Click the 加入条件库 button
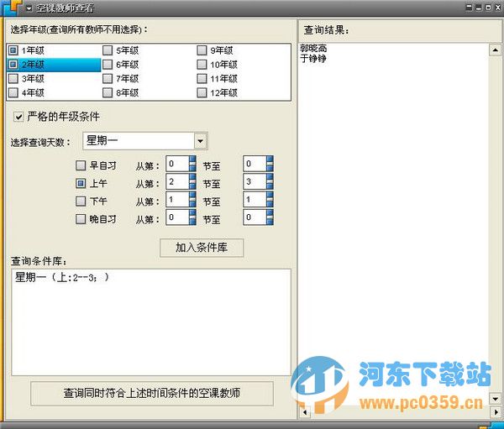The height and width of the screenshot is (429, 504). click(202, 248)
